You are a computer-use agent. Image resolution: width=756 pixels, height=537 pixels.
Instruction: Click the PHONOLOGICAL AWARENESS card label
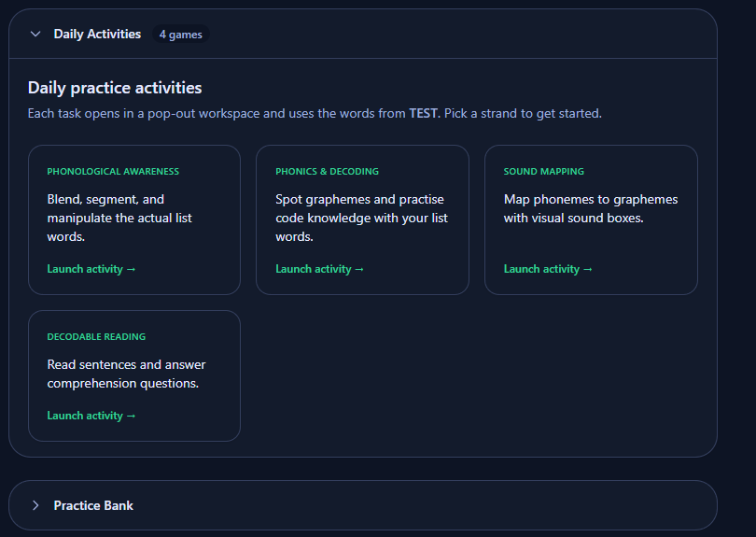113,172
